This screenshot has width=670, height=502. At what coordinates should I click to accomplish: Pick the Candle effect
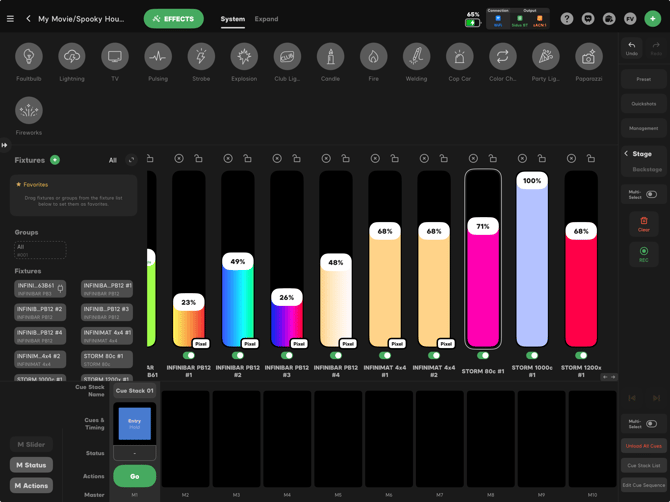(x=330, y=56)
